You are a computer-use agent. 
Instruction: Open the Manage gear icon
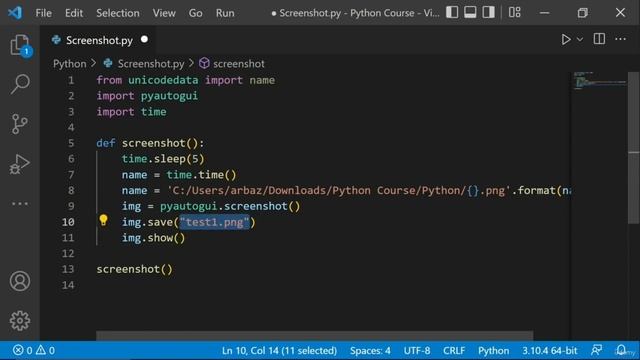(x=20, y=321)
